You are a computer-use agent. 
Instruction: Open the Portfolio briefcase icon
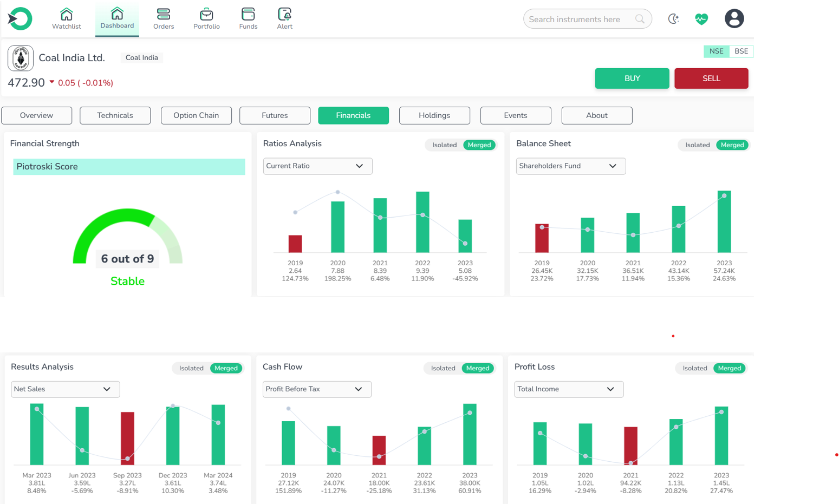tap(206, 14)
